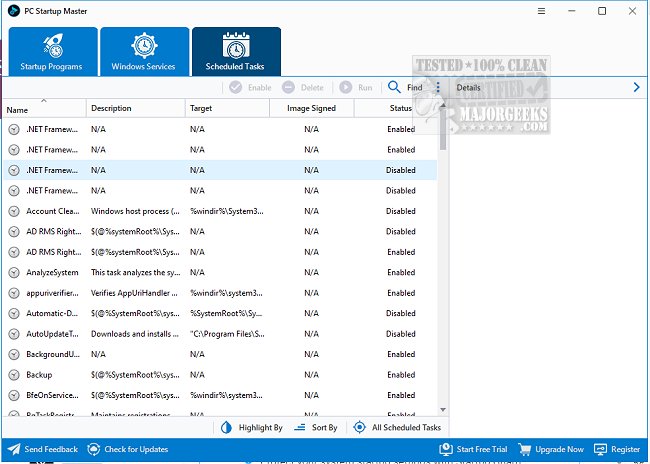Screen dimensions: 650x464
Task: Sort by the Status column header
Action: (x=396, y=108)
